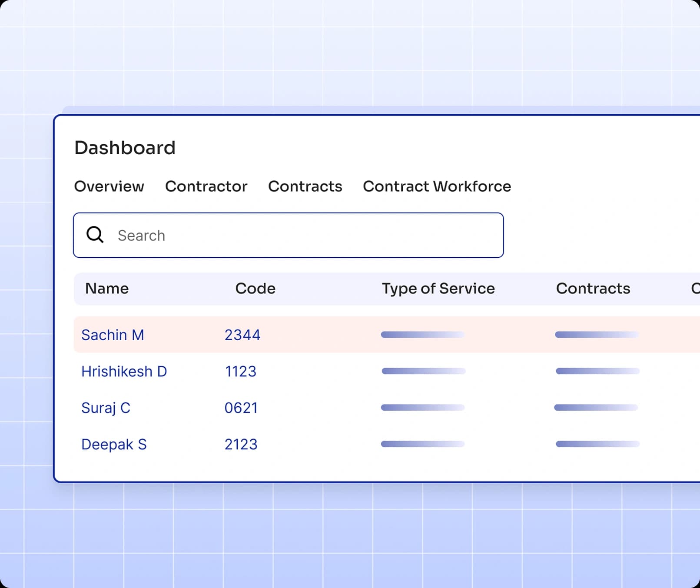This screenshot has height=588, width=700.
Task: Click code 0621 for Suraj C
Action: [241, 408]
